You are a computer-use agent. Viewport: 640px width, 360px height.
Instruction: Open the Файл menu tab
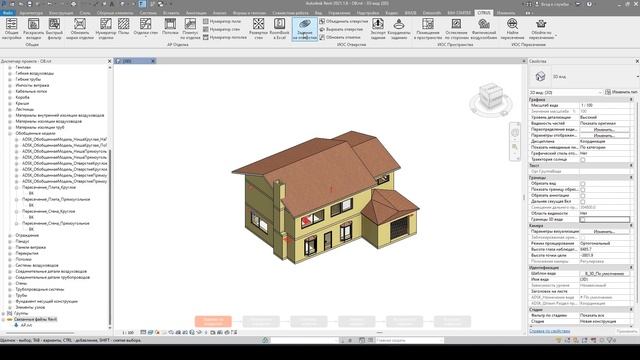click(7, 13)
